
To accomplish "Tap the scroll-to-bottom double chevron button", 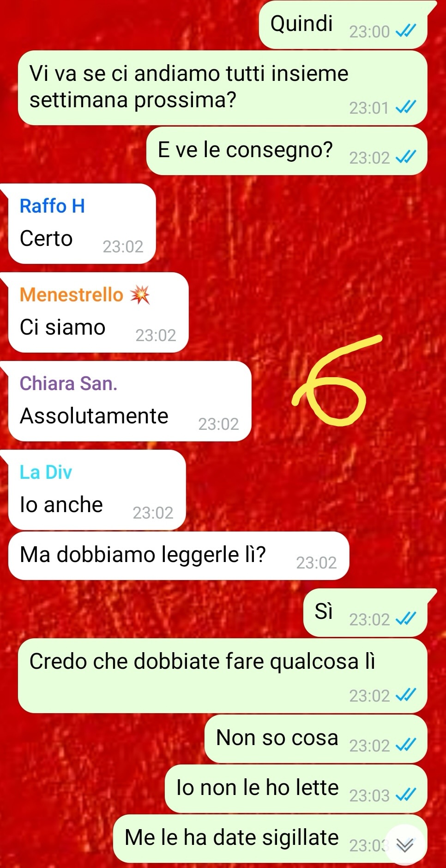I will coord(405,845).
